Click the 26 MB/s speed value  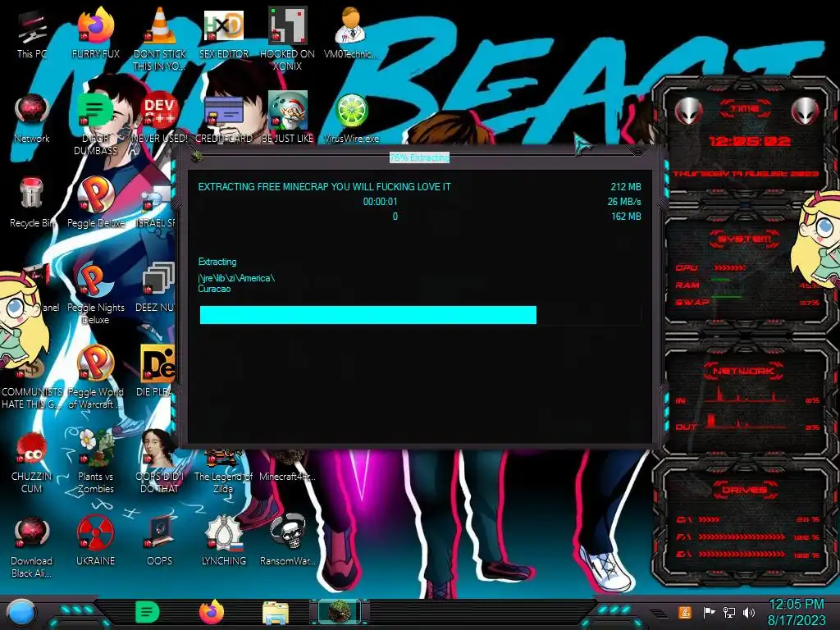point(624,202)
